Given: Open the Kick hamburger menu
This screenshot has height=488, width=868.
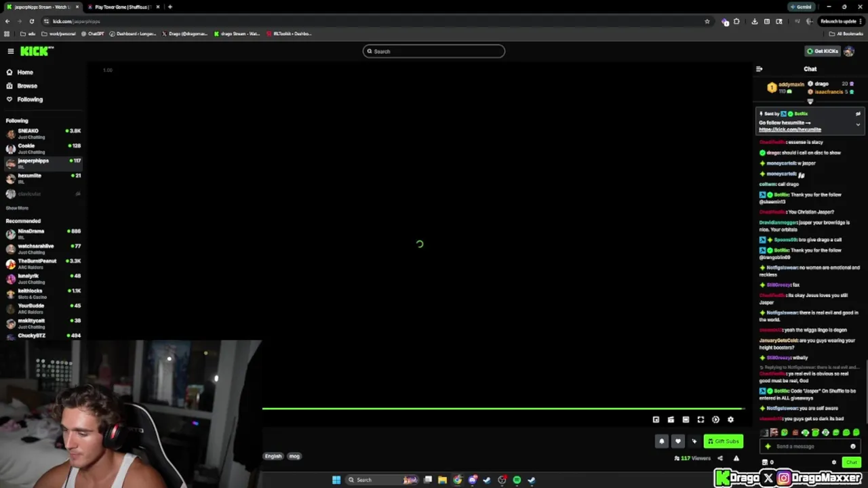Looking at the screenshot, I should pos(11,52).
